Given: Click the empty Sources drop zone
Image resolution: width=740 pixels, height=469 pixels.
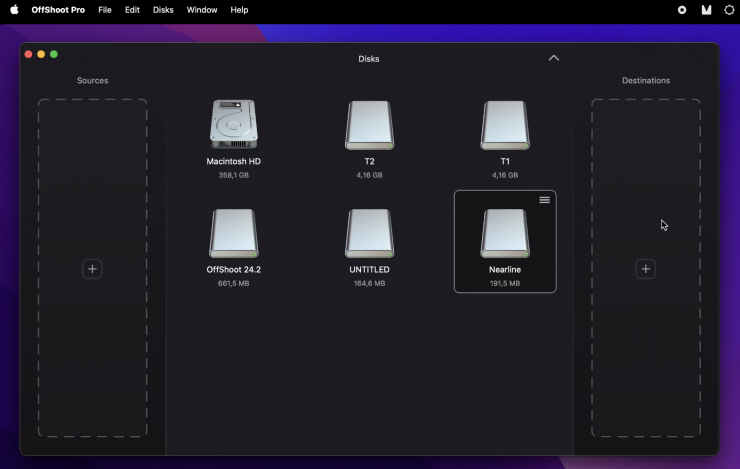Looking at the screenshot, I should (92, 180).
